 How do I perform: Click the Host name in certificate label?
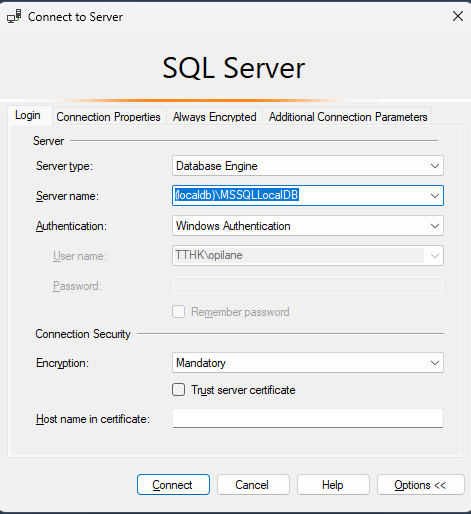[93, 419]
